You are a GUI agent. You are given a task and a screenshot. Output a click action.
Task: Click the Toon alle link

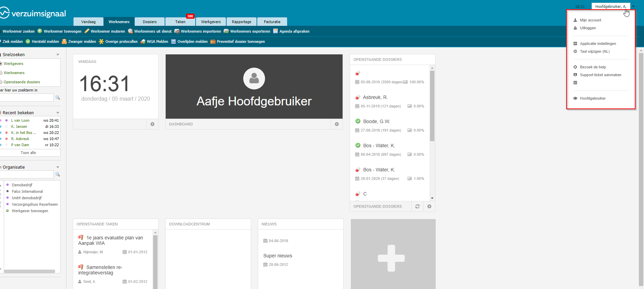tap(28, 153)
